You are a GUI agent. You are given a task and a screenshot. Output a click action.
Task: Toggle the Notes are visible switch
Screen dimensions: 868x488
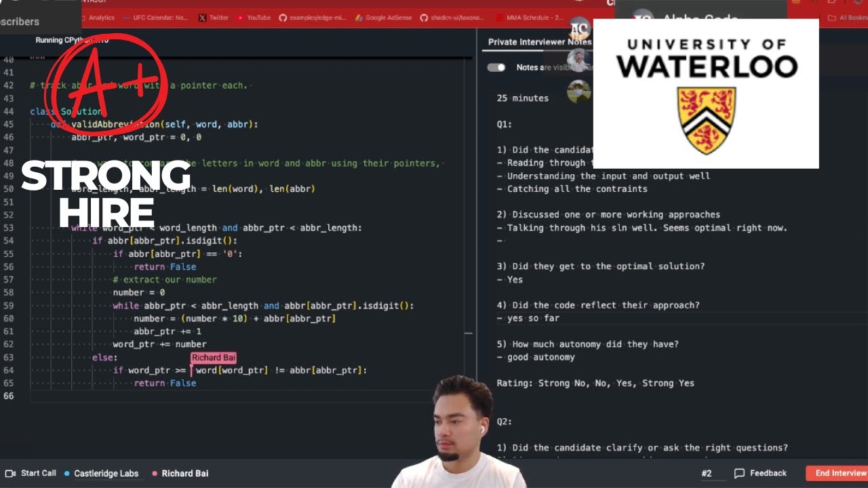point(496,67)
